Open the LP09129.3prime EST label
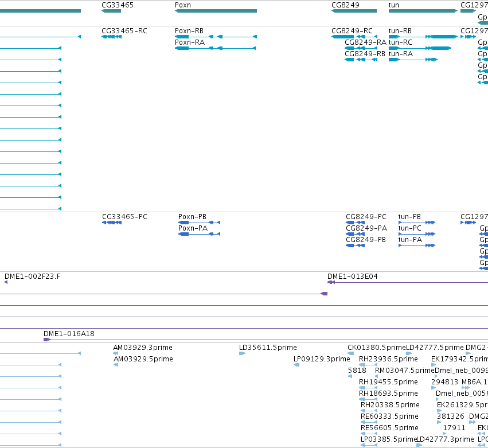Image resolution: width=488 pixels, height=448 pixels. click(x=322, y=359)
